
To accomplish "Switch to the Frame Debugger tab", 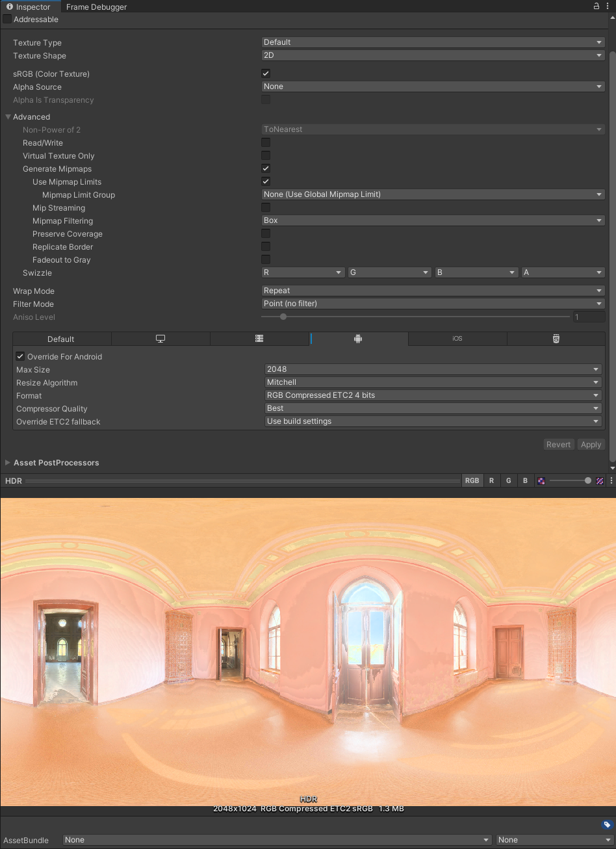I will click(x=96, y=7).
